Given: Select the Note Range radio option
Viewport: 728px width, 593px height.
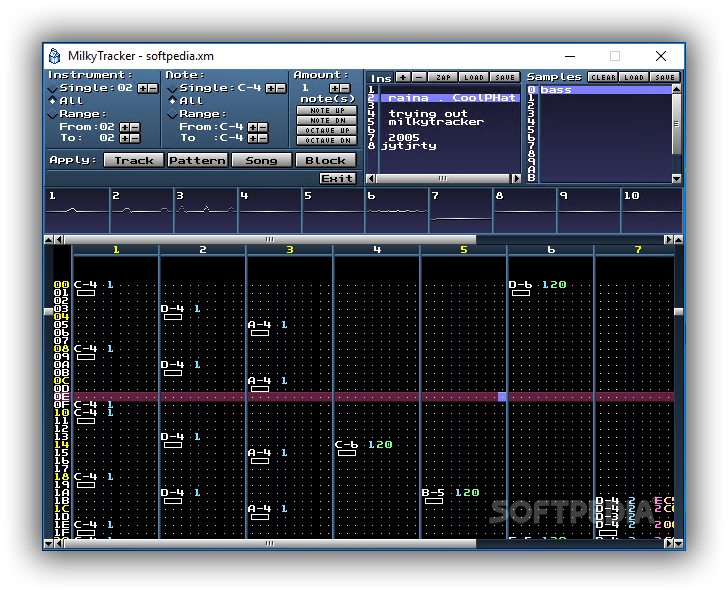Looking at the screenshot, I should [x=172, y=114].
